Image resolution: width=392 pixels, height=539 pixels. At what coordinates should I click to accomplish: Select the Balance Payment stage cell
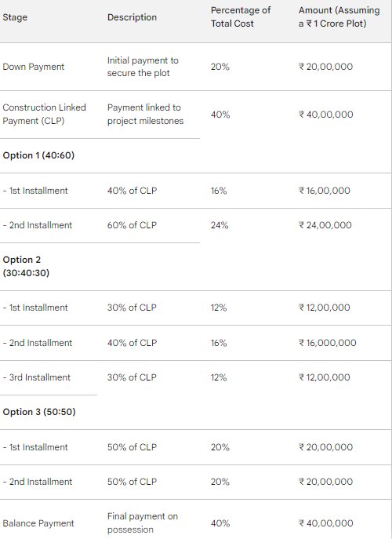pyautogui.click(x=38, y=523)
